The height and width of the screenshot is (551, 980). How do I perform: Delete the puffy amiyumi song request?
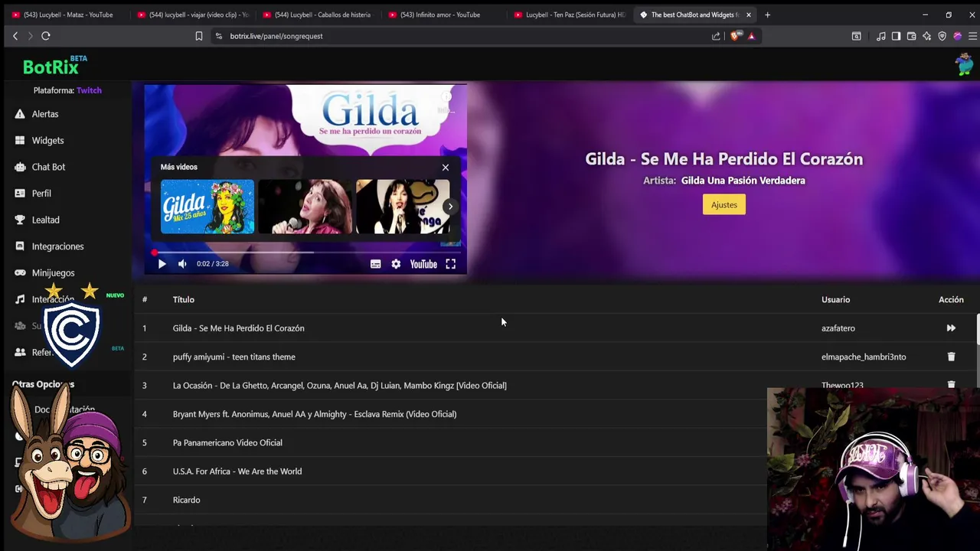951,357
